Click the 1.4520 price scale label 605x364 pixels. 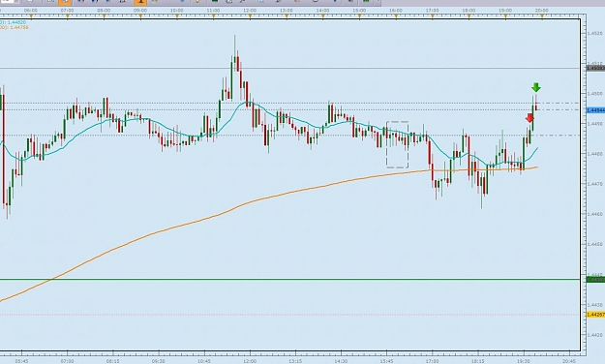pyautogui.click(x=595, y=34)
